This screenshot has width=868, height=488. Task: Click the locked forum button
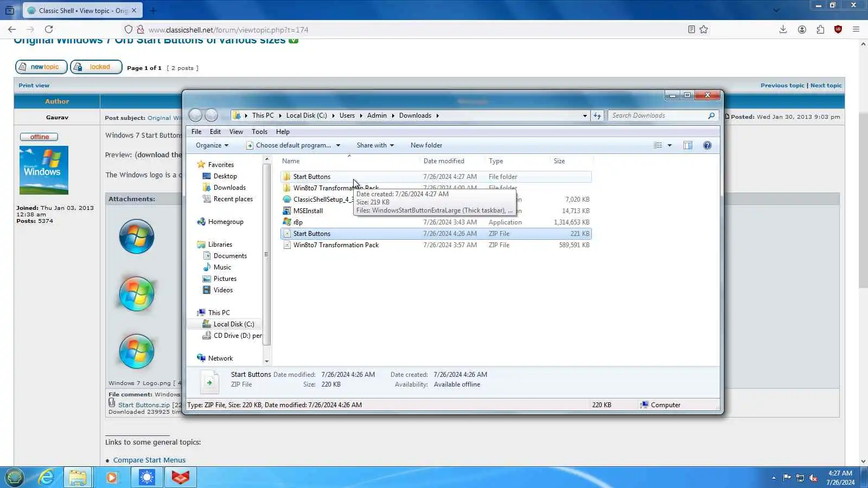[96, 67]
